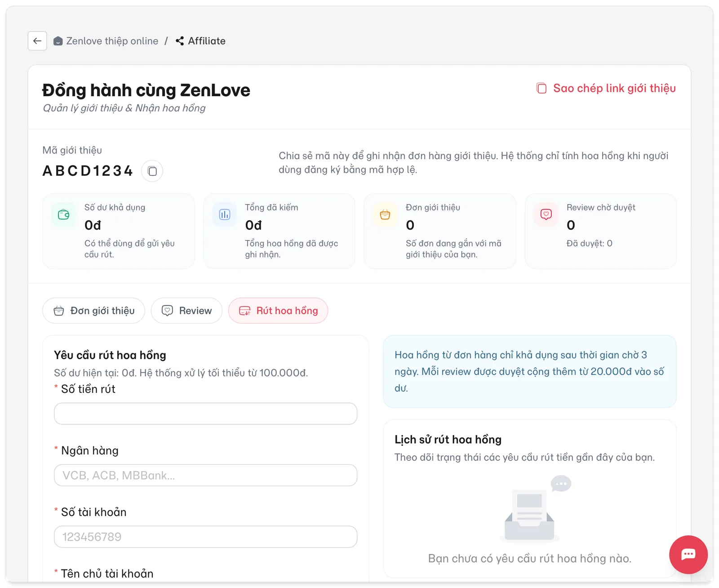Click the Affiliate share icon in breadcrumb
This screenshot has height=588, width=719.
[x=180, y=41]
